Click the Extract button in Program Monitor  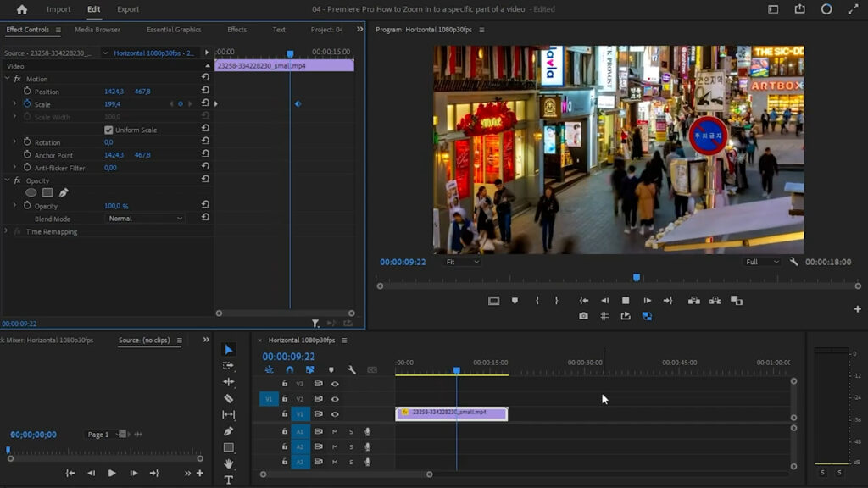[715, 301]
